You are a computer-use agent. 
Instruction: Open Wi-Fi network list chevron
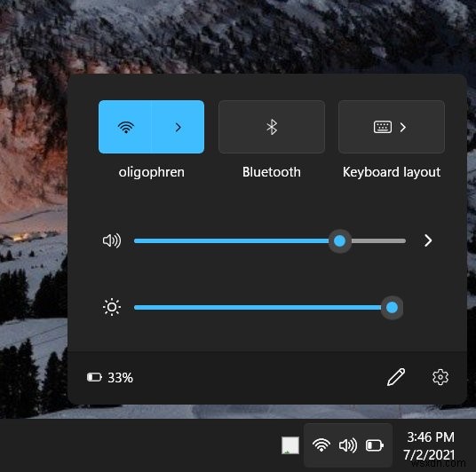178,127
